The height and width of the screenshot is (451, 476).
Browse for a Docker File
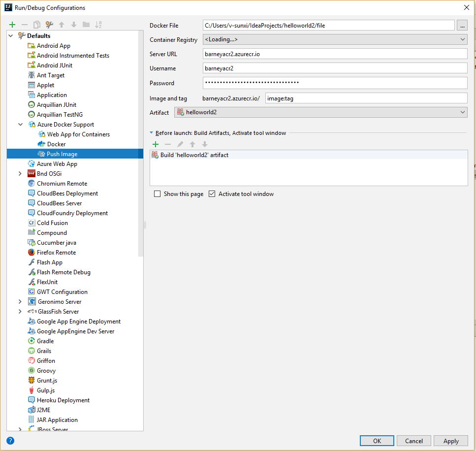click(x=463, y=25)
